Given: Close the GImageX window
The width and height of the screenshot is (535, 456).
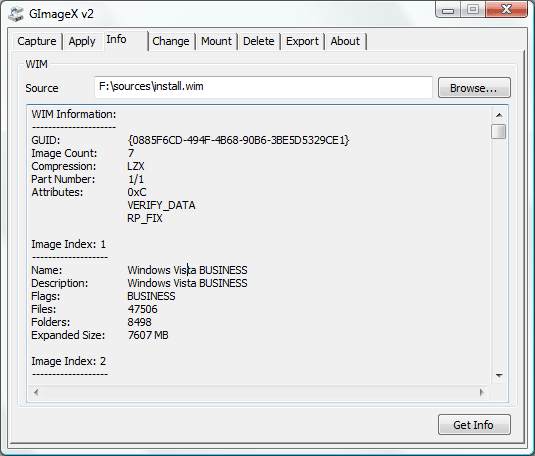Looking at the screenshot, I should pyautogui.click(x=506, y=10).
